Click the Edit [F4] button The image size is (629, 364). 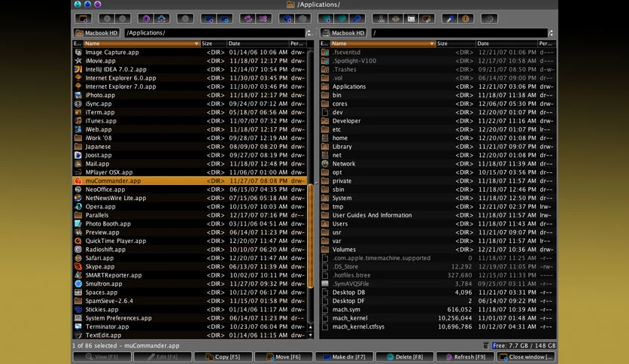(163, 356)
